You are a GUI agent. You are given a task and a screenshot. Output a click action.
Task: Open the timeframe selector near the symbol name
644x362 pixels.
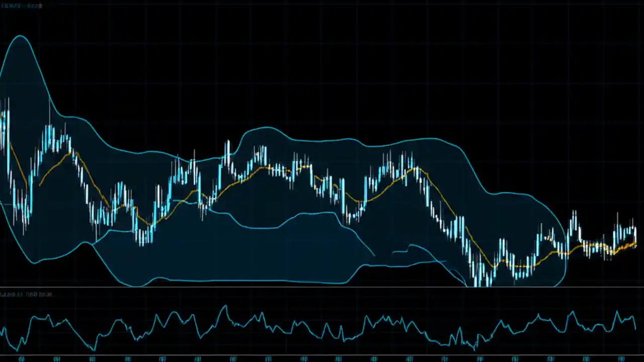tap(28, 6)
